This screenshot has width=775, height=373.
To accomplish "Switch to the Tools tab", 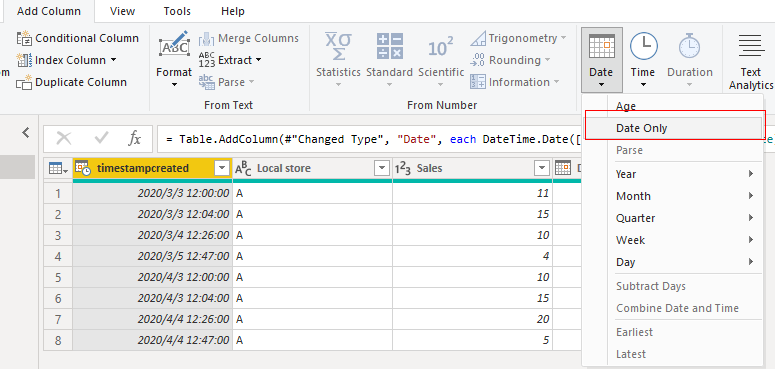I will (x=177, y=11).
